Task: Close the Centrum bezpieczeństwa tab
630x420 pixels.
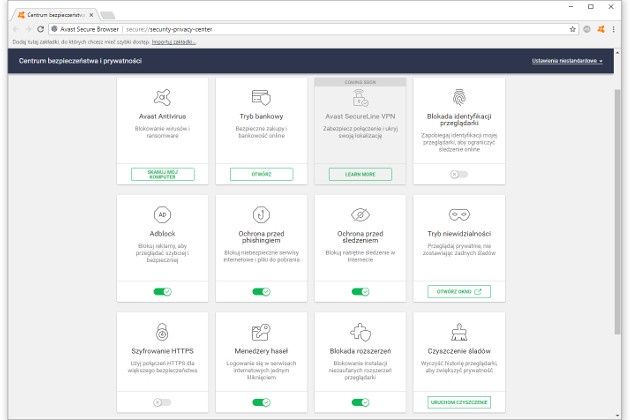Action: (91, 15)
